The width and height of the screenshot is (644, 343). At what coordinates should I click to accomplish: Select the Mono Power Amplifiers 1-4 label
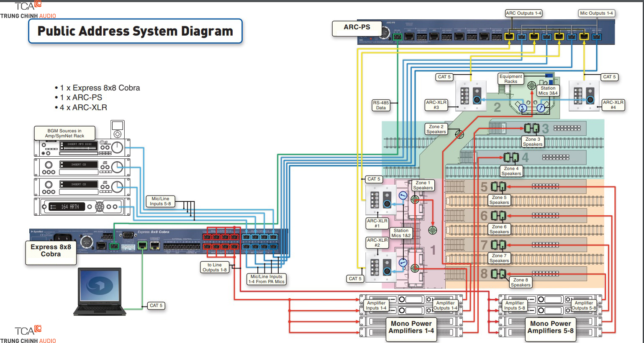point(411,327)
